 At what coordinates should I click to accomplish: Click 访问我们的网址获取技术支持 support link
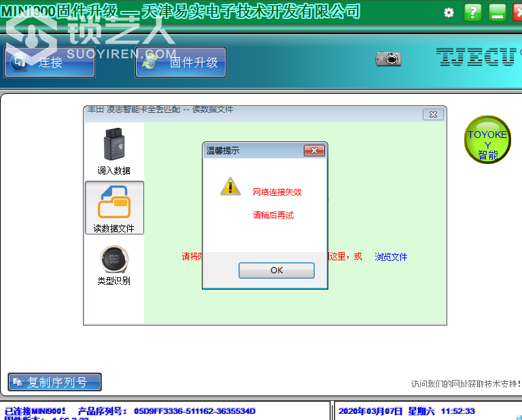coord(466,384)
